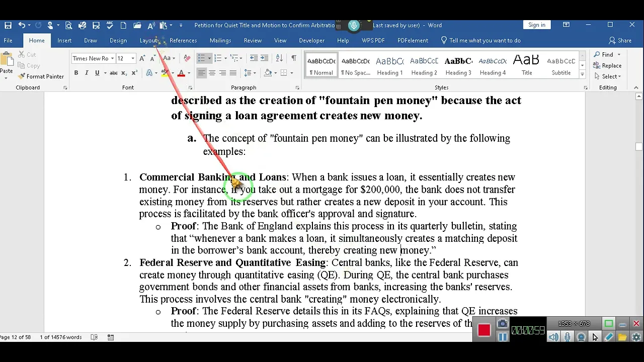Open the Review tab

point(253,40)
